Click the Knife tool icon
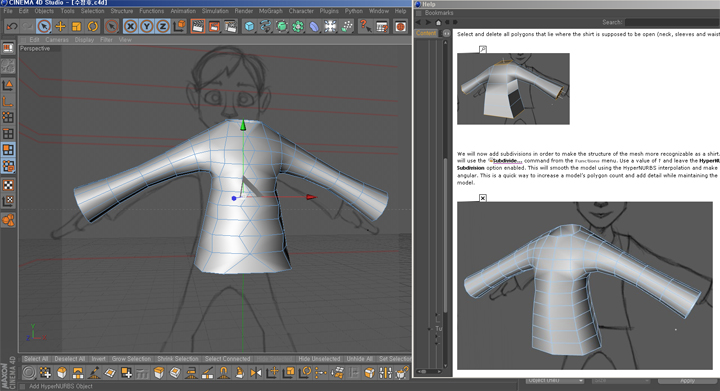Viewport: 720px width, 391px height. click(207, 373)
